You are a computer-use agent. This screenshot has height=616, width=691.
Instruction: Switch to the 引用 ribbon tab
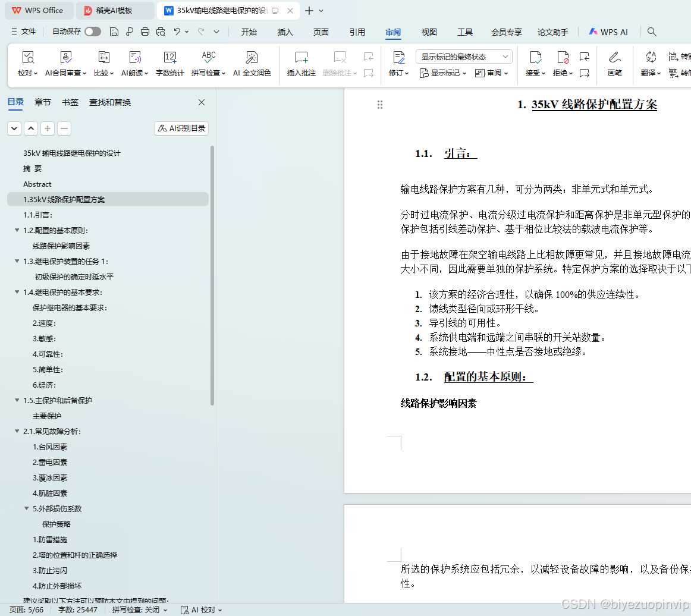coord(357,32)
